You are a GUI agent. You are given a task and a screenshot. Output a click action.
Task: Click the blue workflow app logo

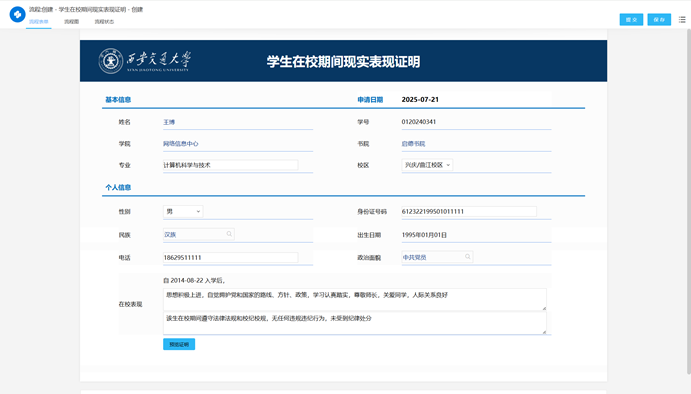(17, 14)
